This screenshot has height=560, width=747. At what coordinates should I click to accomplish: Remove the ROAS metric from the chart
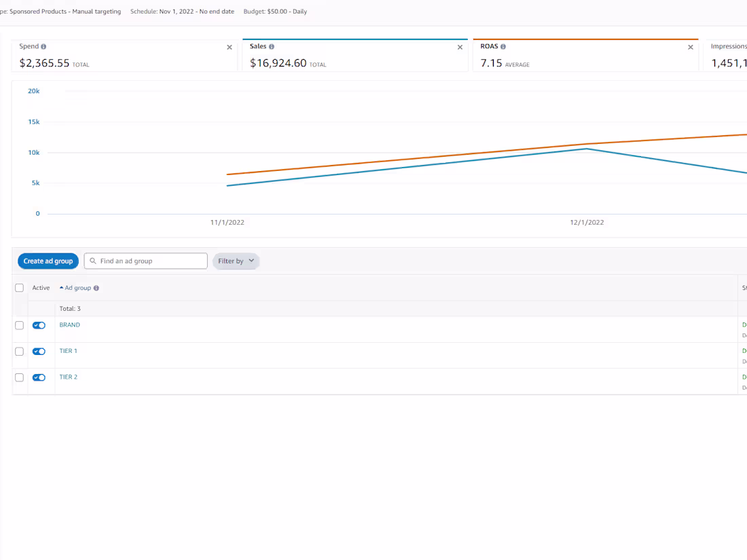pos(691,48)
